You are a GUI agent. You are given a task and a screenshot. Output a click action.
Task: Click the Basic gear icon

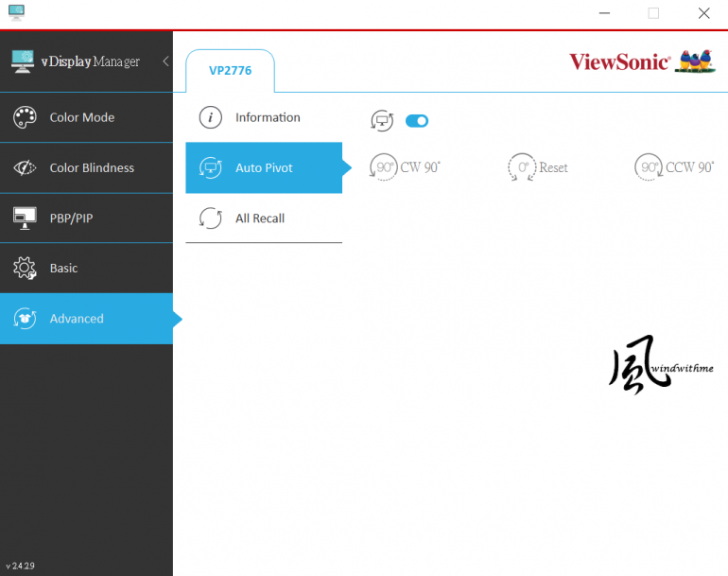25,269
